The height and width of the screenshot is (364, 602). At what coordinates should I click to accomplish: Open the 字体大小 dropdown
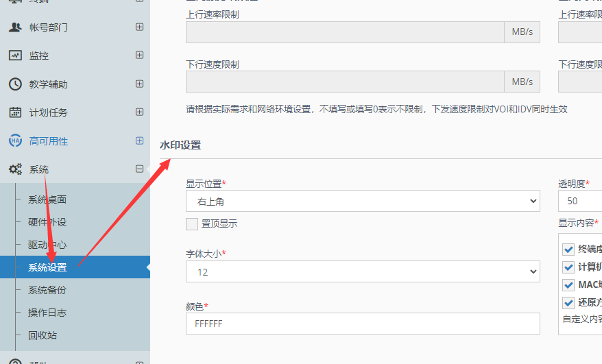point(362,272)
